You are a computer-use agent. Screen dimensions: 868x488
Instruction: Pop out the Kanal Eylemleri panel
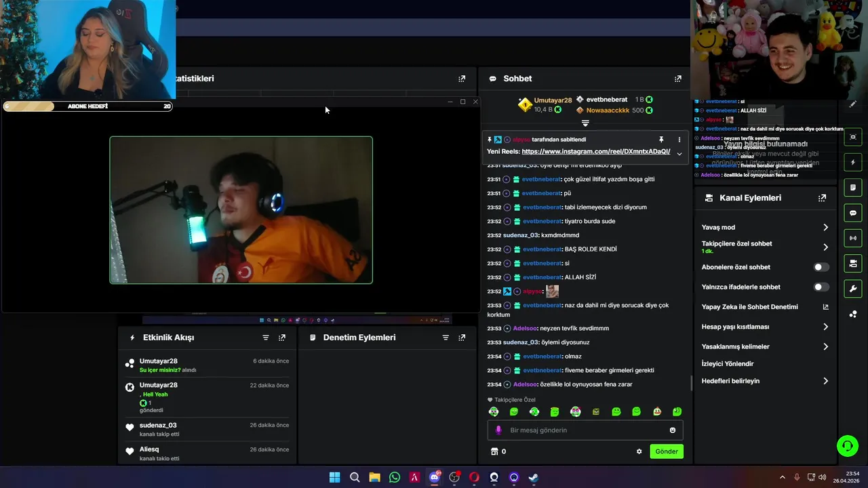[822, 198]
